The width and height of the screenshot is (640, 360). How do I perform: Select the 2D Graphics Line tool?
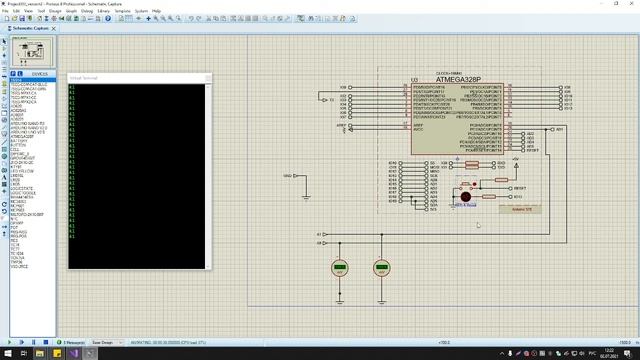[4, 142]
